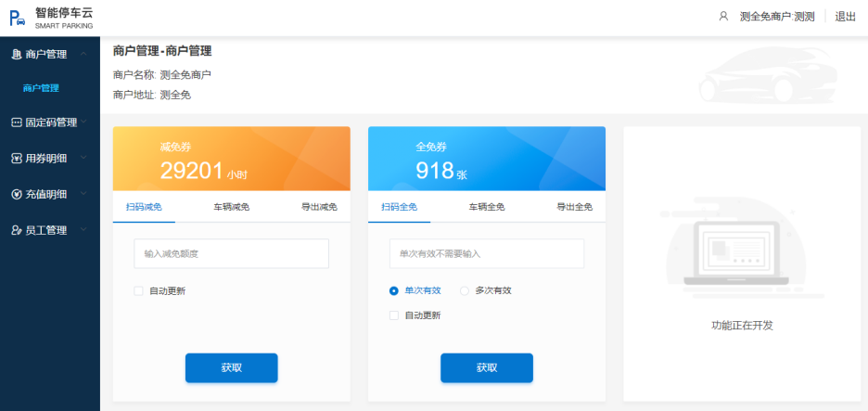Click the 充值明细 sidebar icon
The width and height of the screenshot is (868, 411).
tap(16, 194)
